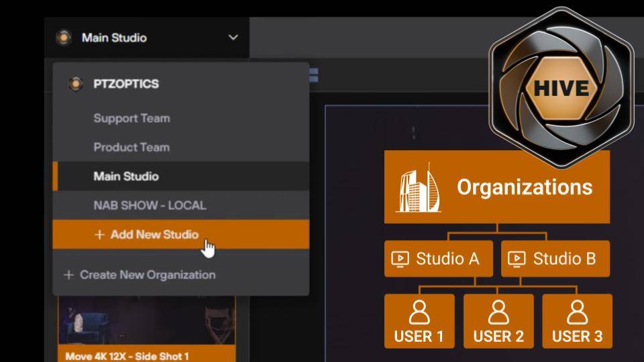Viewport: 644px width, 362px height.
Task: Select Main Studio in the studio list
Action: tap(180, 176)
